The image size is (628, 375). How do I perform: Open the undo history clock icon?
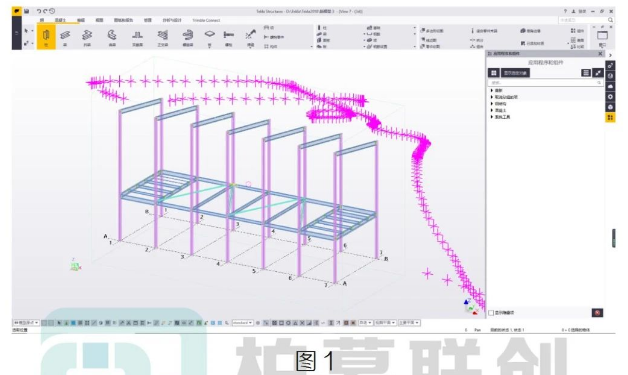pos(52,11)
